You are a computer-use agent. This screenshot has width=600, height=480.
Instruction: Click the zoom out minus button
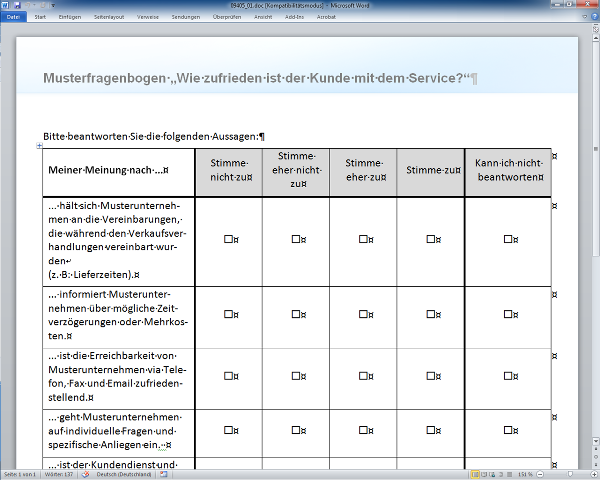(x=541, y=474)
